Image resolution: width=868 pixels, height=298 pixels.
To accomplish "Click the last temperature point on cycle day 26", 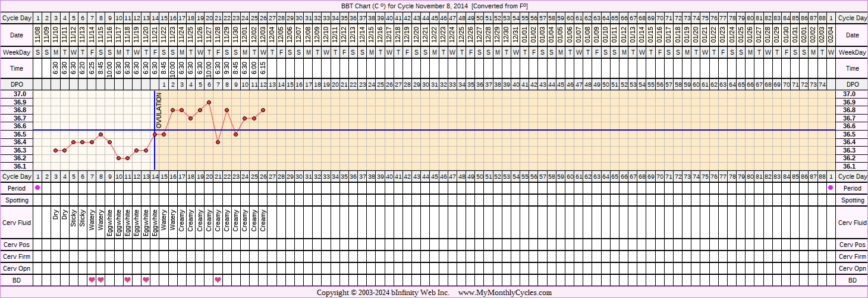I will click(x=263, y=110).
